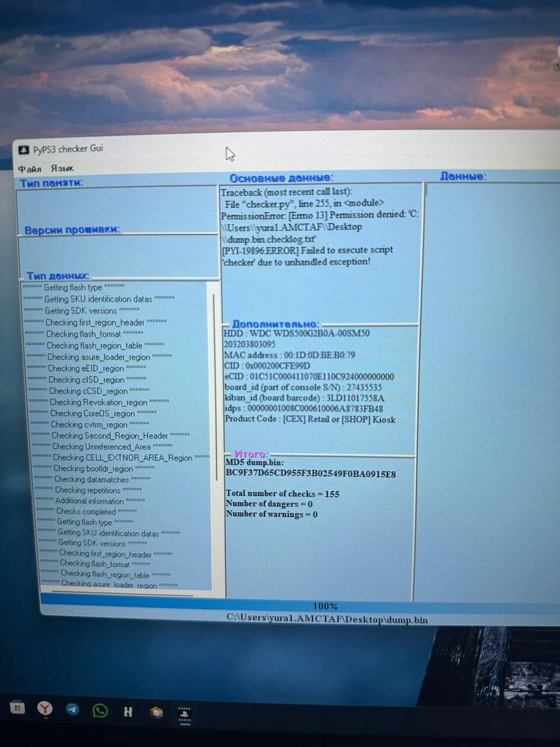Image resolution: width=560 pixels, height=747 pixels.
Task: Open WhatsApp from the taskbar
Action: click(x=100, y=710)
